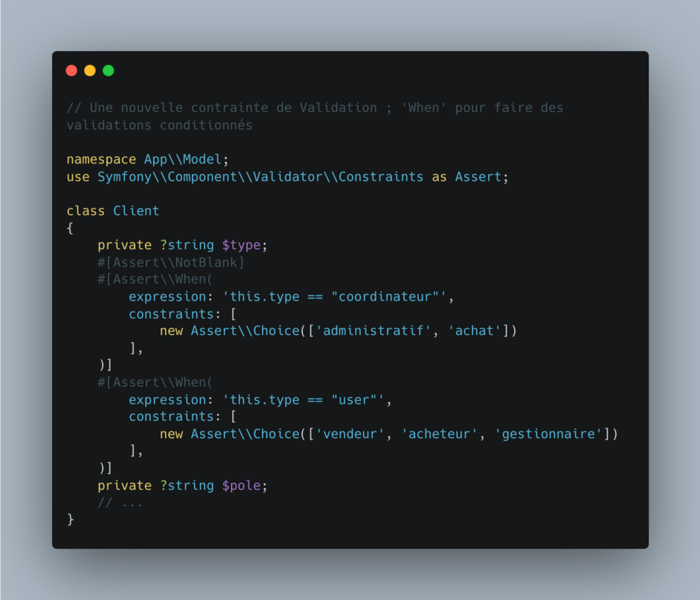Click the closing curly brace of the class
The width and height of the screenshot is (700, 600).
70,519
